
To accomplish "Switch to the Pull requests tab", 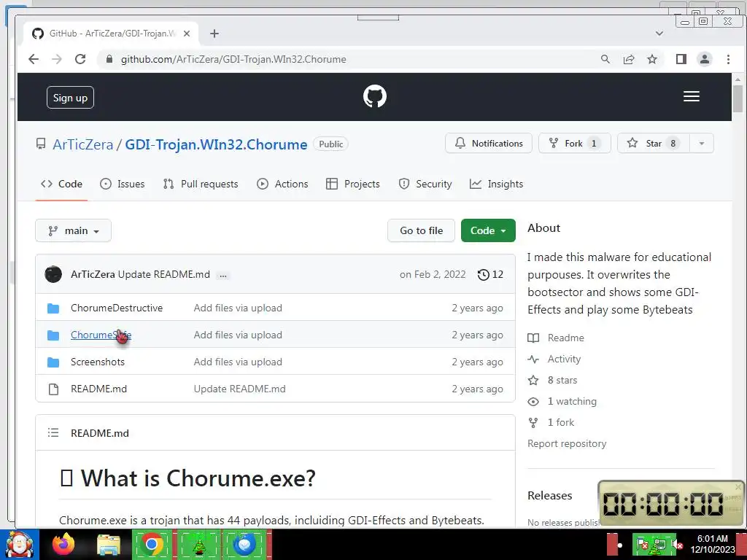I will tap(200, 184).
